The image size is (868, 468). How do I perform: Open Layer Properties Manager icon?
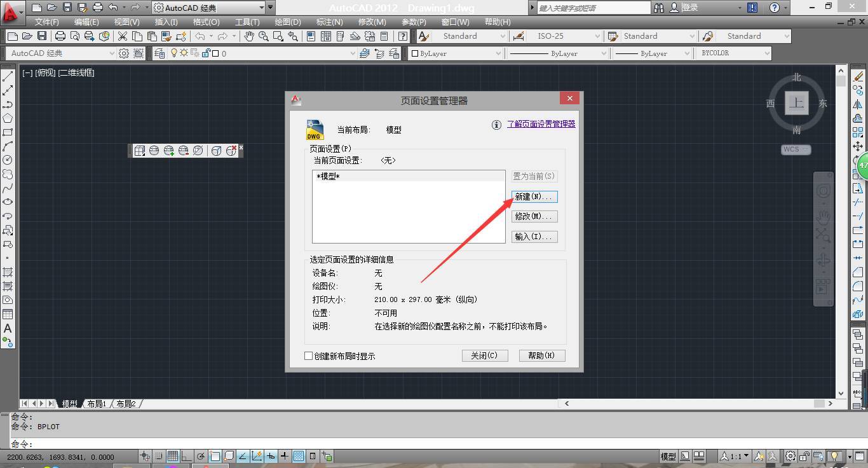(x=159, y=53)
